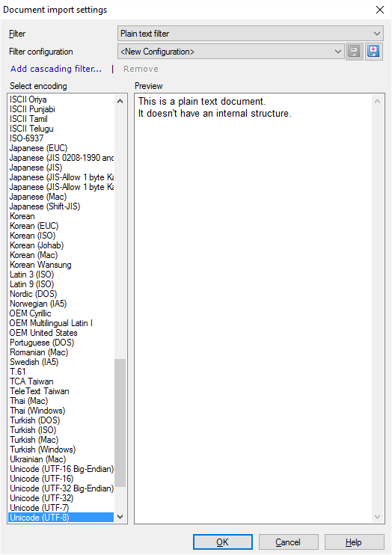Image resolution: width=392 pixels, height=555 pixels.
Task: Select T.61 encoding
Action: click(61, 372)
